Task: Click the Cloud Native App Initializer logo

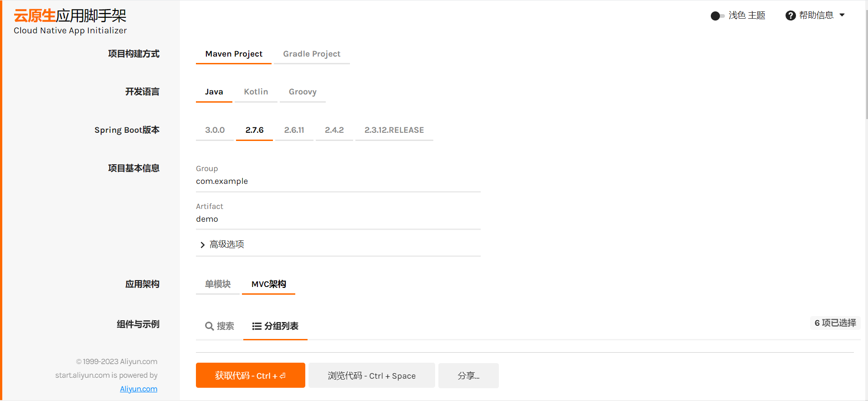Action: 70,21
